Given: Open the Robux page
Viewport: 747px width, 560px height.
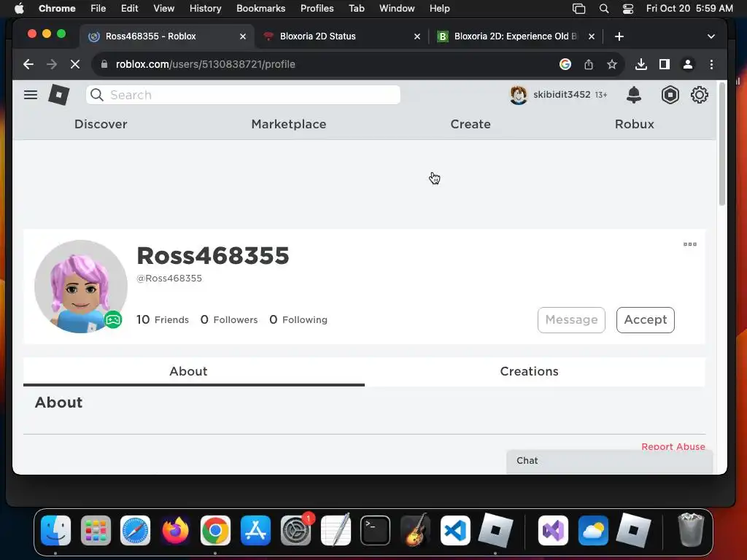Looking at the screenshot, I should 634,124.
